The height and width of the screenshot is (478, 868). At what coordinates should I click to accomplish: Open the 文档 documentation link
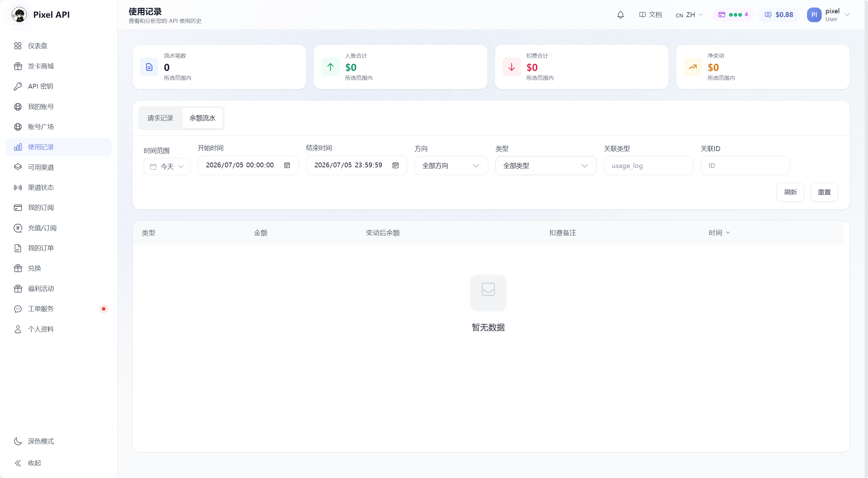[650, 15]
